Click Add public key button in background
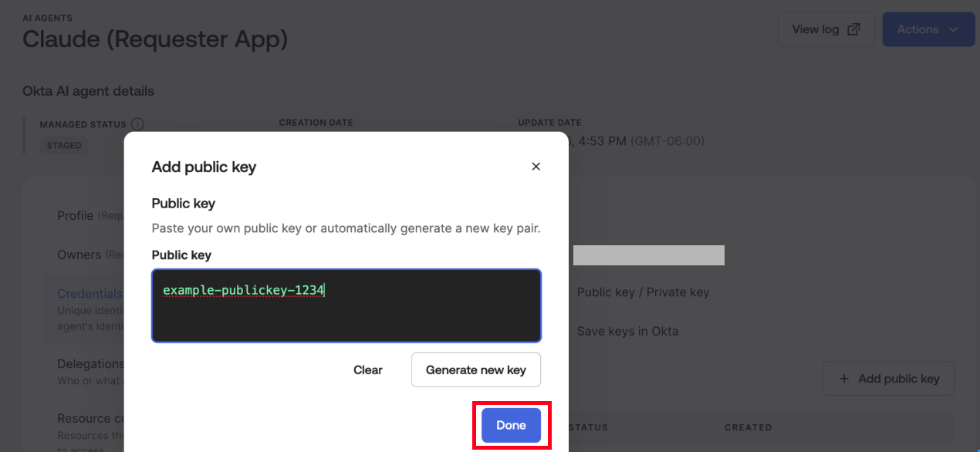980x452 pixels. tap(888, 379)
